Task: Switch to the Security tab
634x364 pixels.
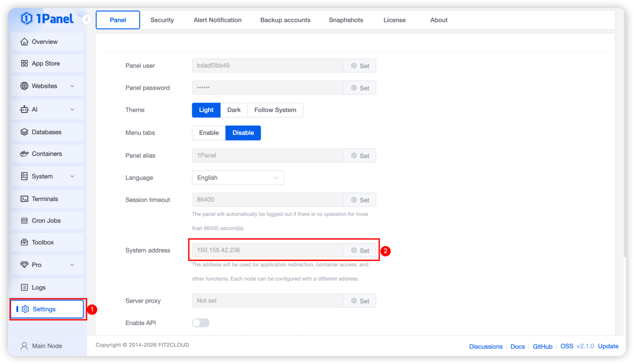Action: click(162, 20)
